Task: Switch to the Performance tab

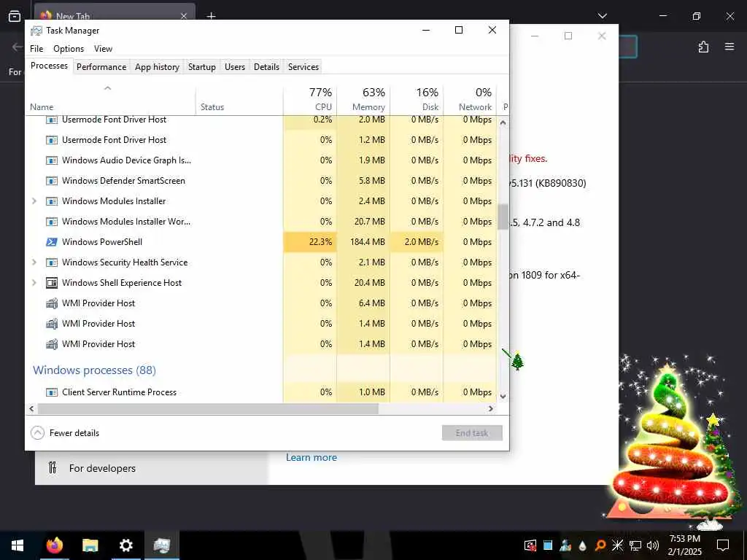Action: (101, 67)
